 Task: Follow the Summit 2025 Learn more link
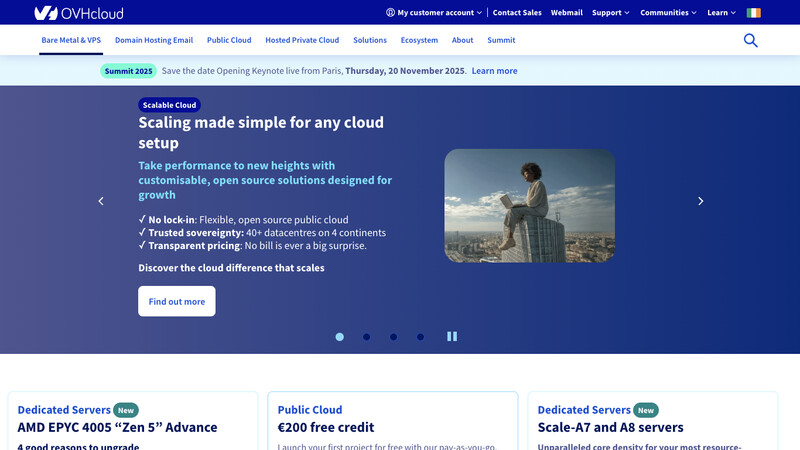494,71
